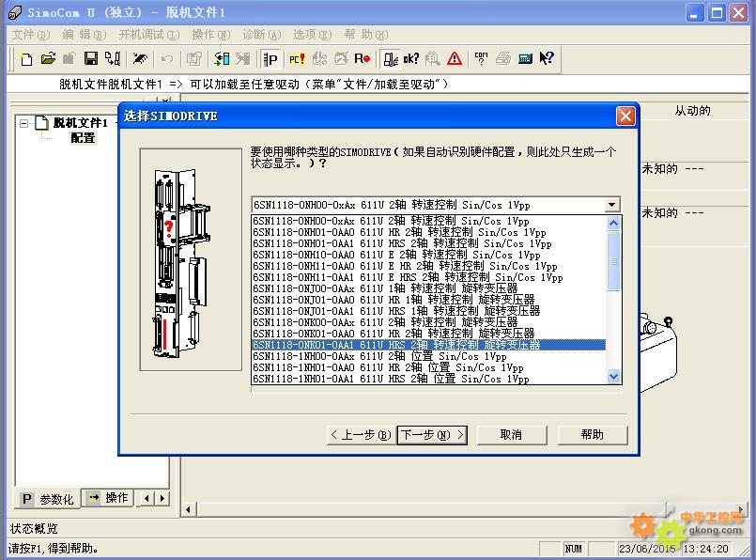
Task: Switch to the 操作 tab at the bottom
Action: (109, 498)
